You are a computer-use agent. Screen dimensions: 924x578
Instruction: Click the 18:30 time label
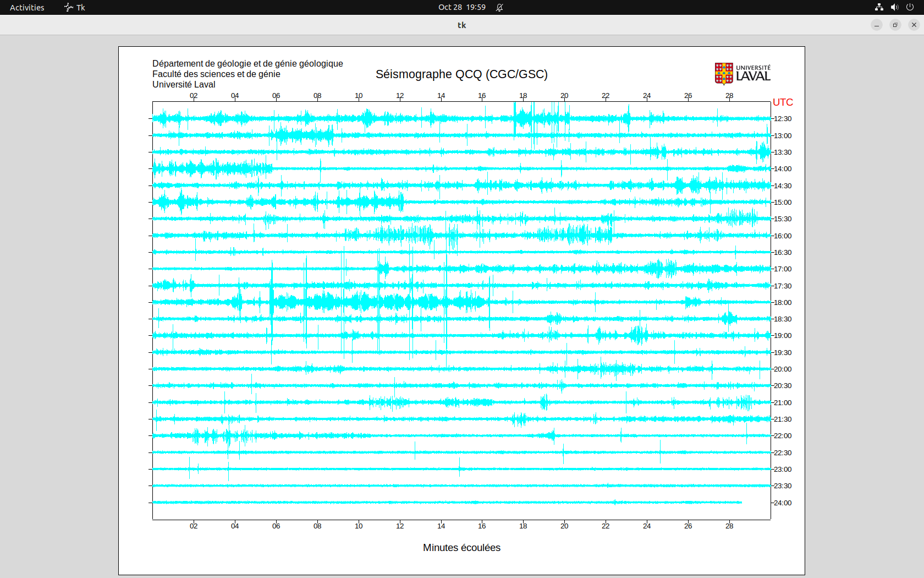[783, 319]
